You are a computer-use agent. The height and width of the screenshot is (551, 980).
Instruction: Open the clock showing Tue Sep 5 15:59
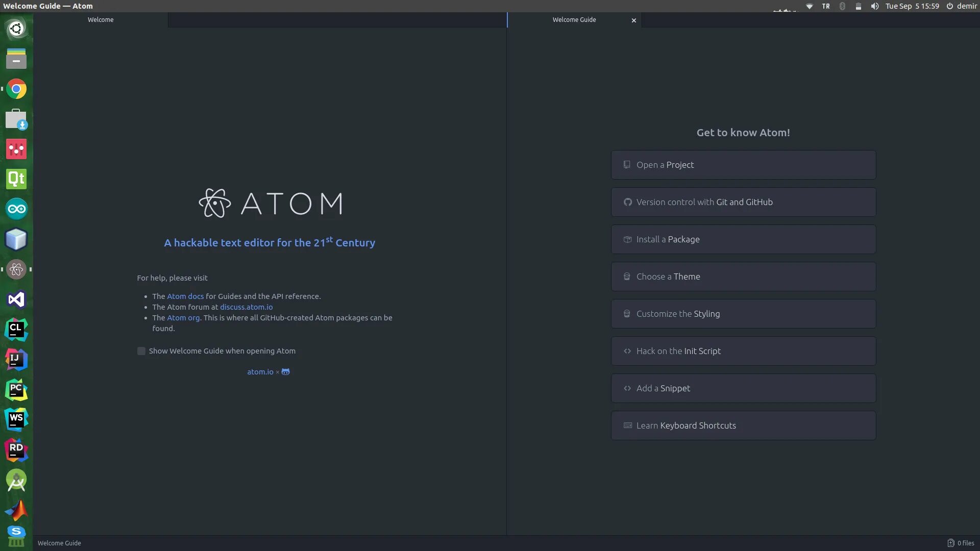(x=912, y=6)
